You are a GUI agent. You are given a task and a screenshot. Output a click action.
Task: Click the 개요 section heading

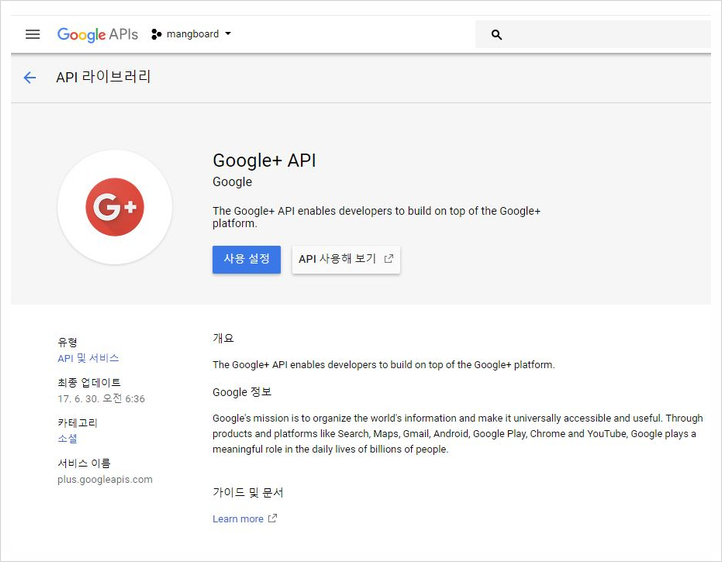(x=223, y=338)
